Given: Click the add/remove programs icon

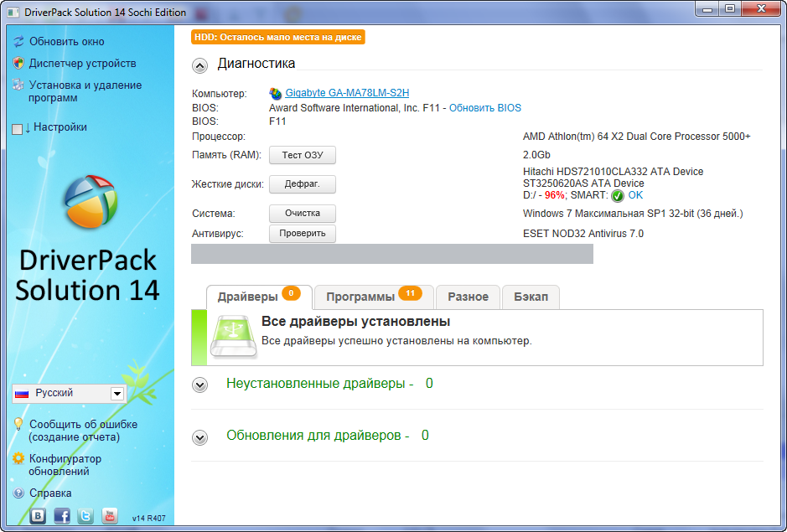Looking at the screenshot, I should tap(18, 85).
